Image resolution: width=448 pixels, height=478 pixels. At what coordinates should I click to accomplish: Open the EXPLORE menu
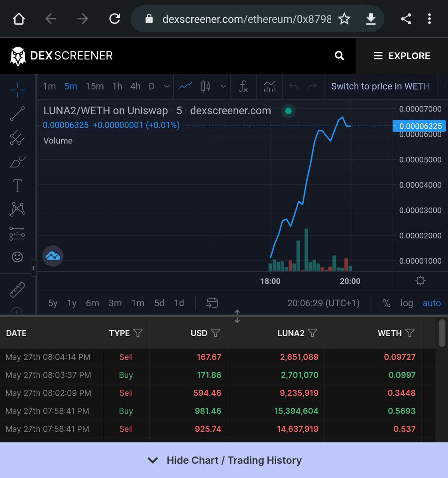(x=402, y=56)
